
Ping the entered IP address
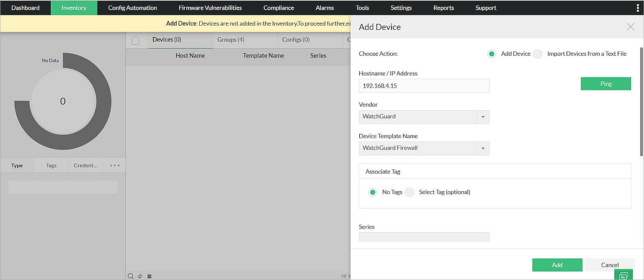coord(605,83)
